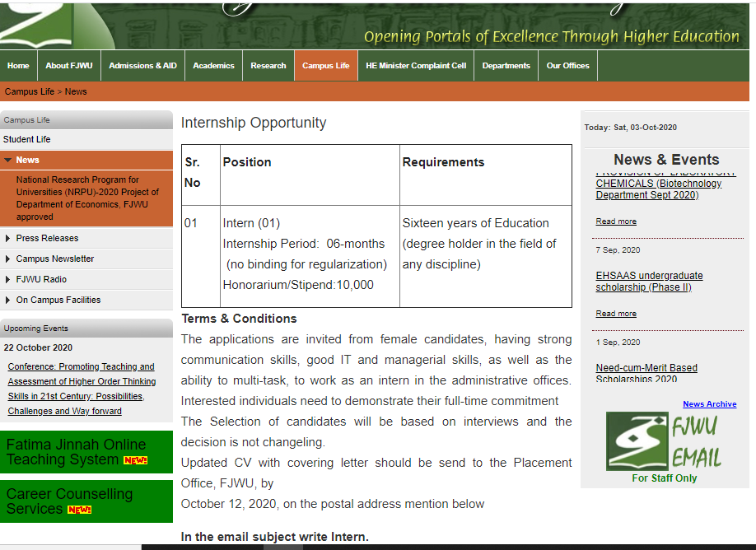The image size is (756, 550).
Task: Click Read more under Chemicals news
Action: tap(616, 221)
